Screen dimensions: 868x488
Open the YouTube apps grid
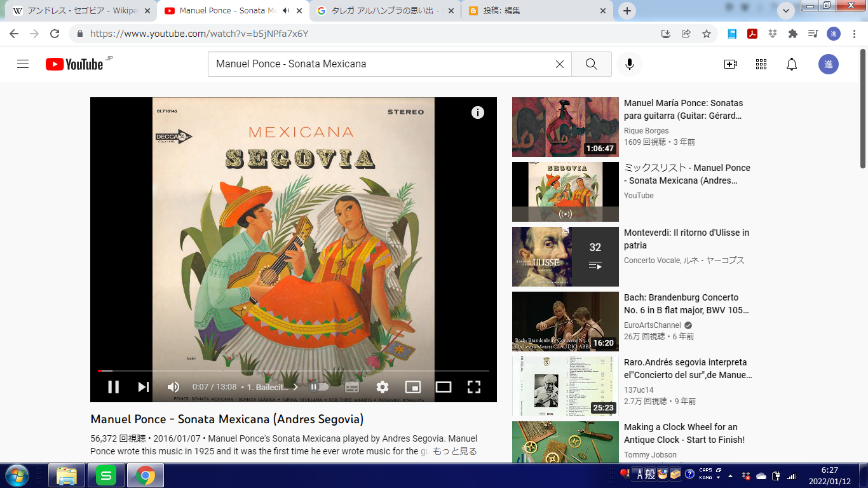point(761,64)
